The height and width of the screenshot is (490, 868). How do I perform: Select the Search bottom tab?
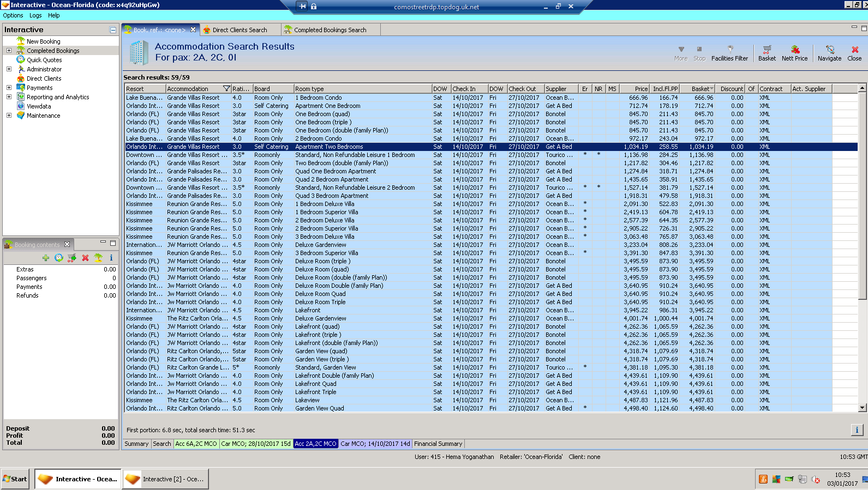161,444
